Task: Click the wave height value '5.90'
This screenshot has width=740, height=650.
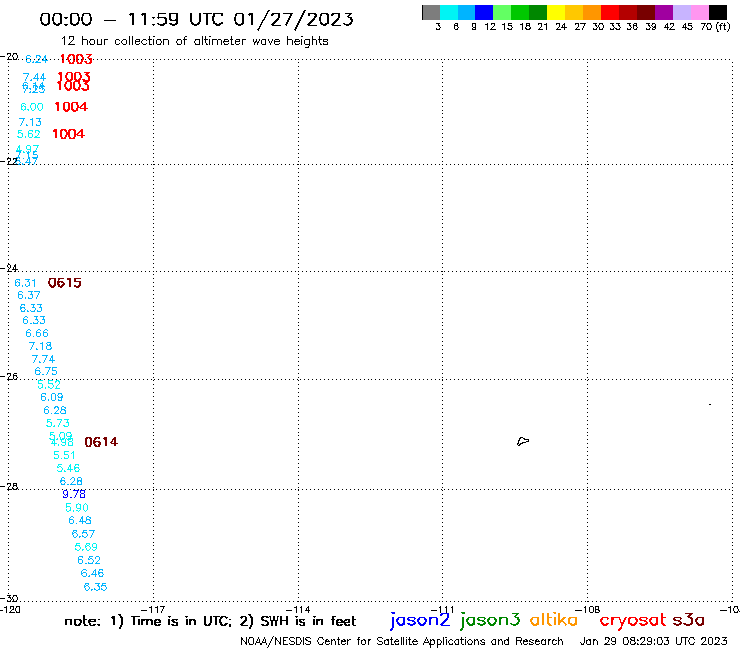Action: click(x=77, y=508)
